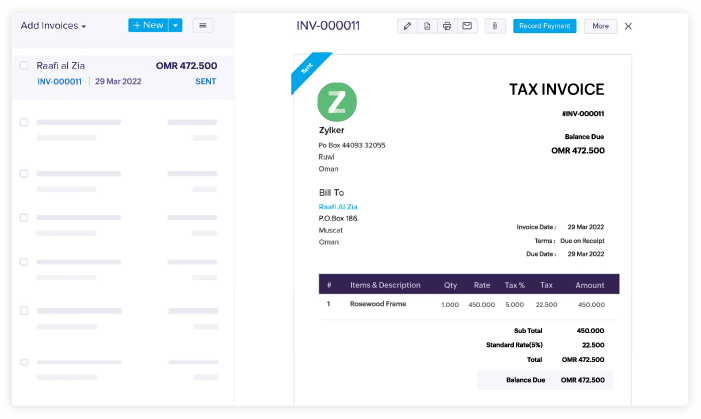
Task: Click the 29 Mar 2022 list date
Action: pyautogui.click(x=118, y=81)
